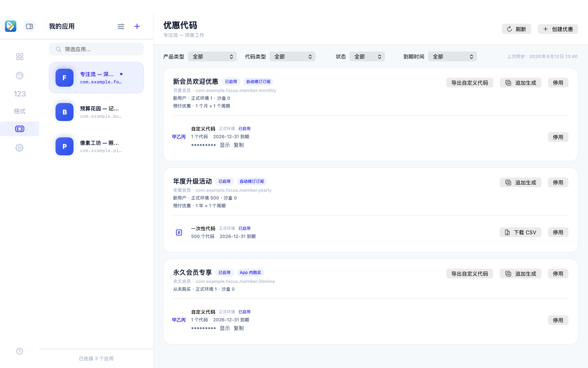Viewport: 588px width, 368px height.
Task: Click the hash icon beside 一次性代码
Action: click(179, 232)
